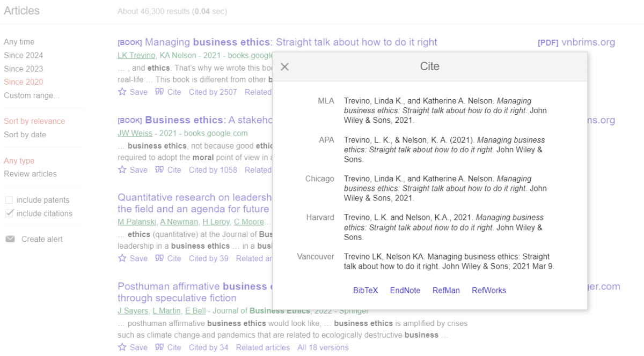This screenshot has height=356, width=644.
Task: Save the Quantitative leadership article via star icon
Action: (x=122, y=258)
